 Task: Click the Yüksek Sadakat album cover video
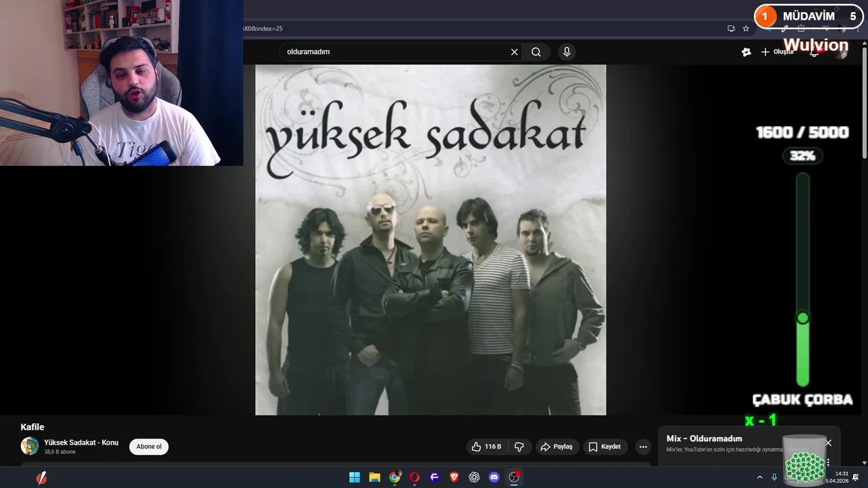[x=431, y=240]
